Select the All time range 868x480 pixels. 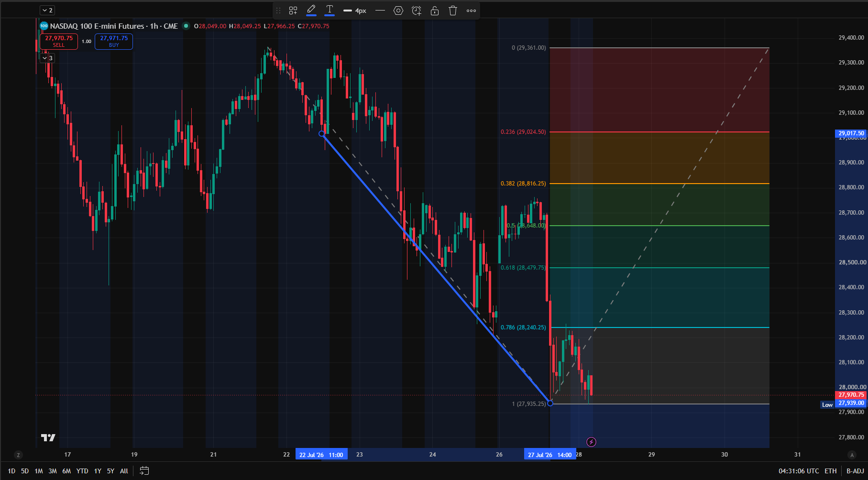tap(124, 471)
